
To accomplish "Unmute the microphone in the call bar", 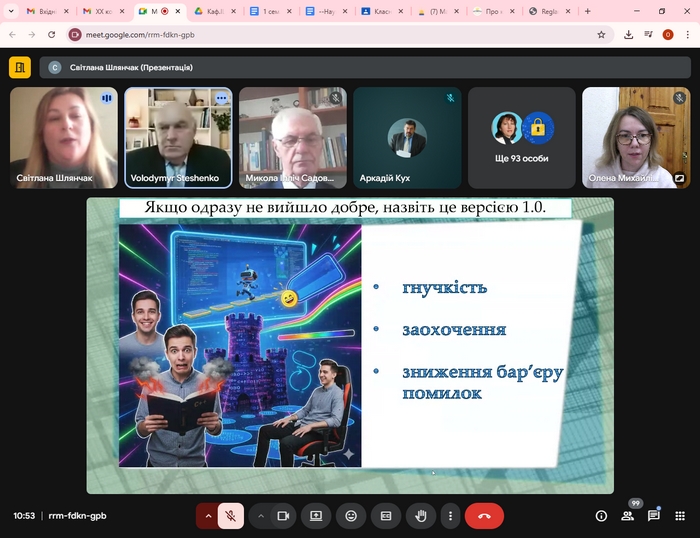I will 231,516.
